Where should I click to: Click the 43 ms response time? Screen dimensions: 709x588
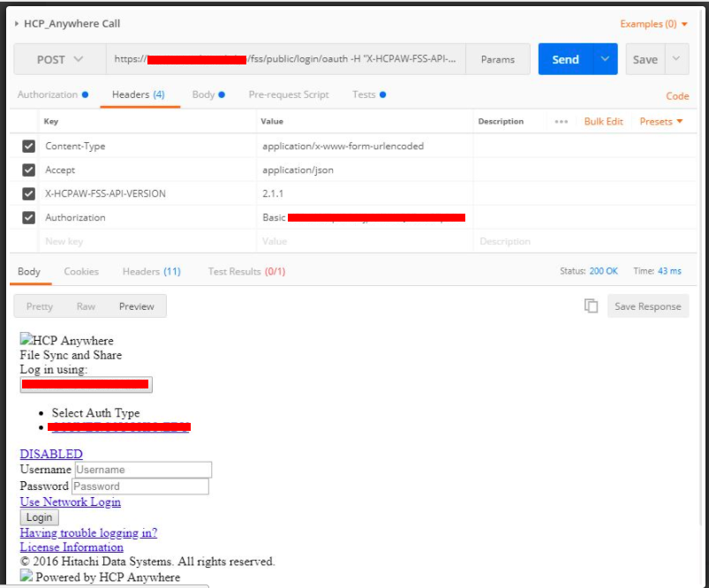[669, 271]
